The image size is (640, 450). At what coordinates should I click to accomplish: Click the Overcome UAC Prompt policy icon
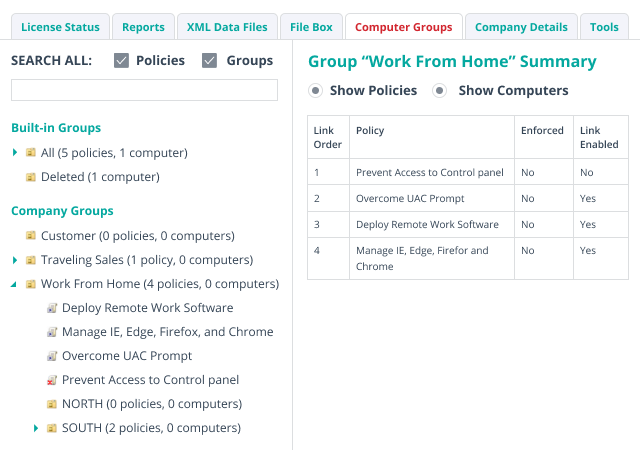coord(52,356)
